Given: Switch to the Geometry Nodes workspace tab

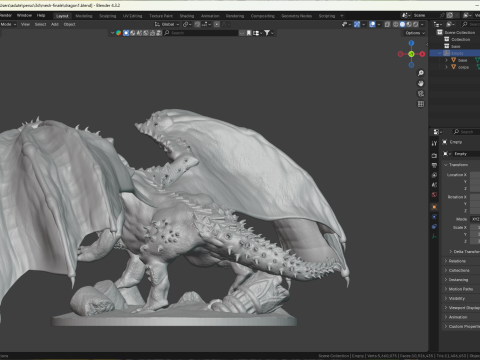Looking at the screenshot, I should tap(296, 16).
